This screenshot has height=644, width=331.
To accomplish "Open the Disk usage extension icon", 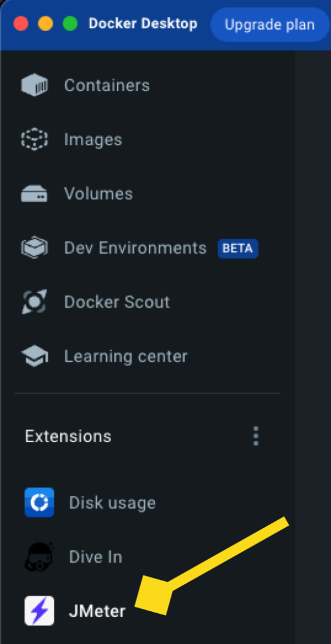I will point(40,502).
